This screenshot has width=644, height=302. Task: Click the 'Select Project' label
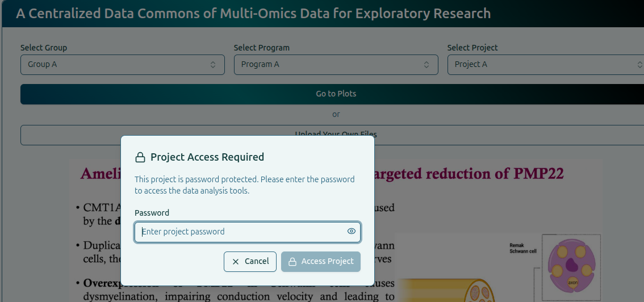[x=472, y=48]
